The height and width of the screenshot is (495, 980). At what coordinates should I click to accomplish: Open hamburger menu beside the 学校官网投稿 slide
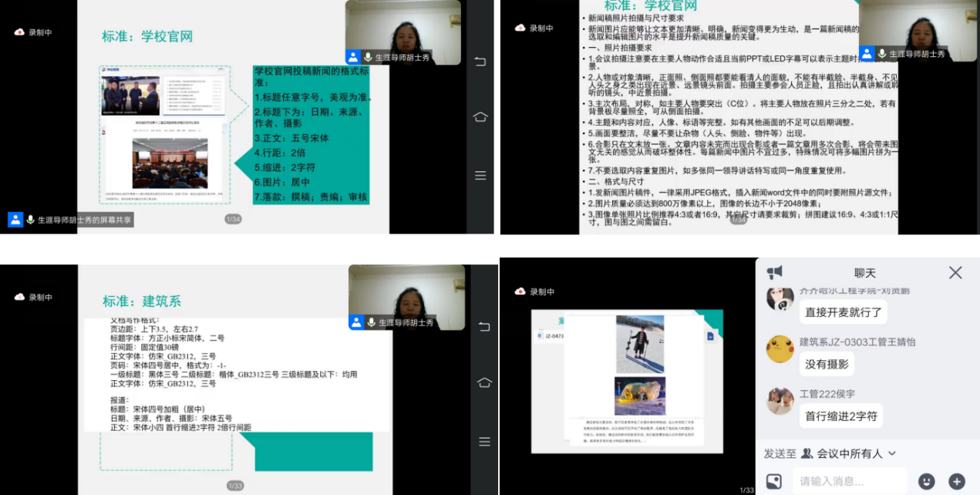pyautogui.click(x=480, y=175)
